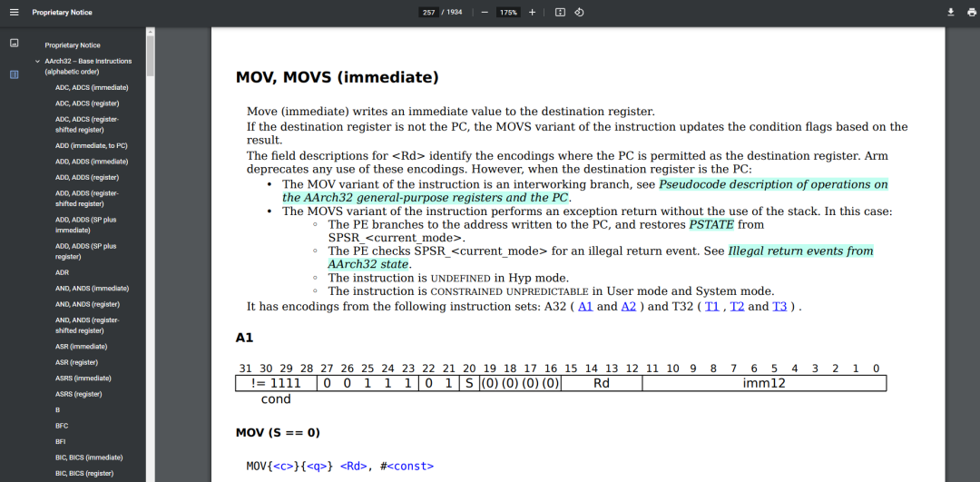This screenshot has width=980, height=482.
Task: Go to ADD, ADDS (immediate) entry
Action: click(x=92, y=162)
